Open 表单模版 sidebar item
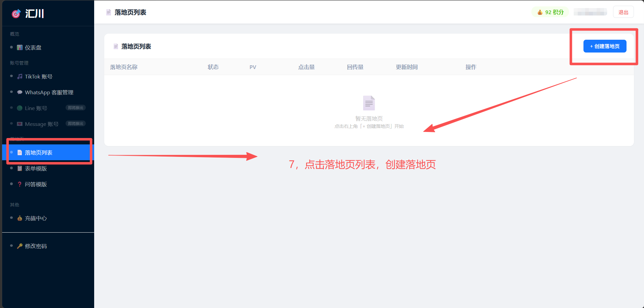The height and width of the screenshot is (308, 644). pos(48,168)
